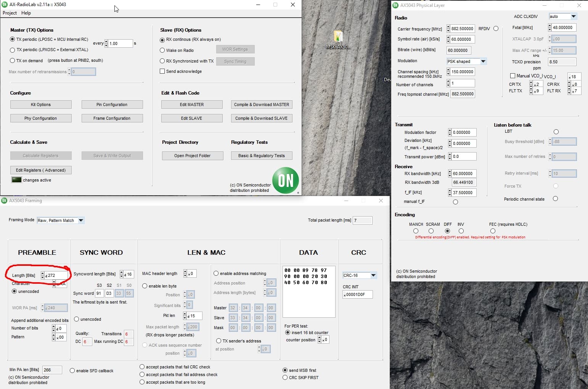Click the AX5043 Physical Layer window icon
The image size is (588, 389).
click(x=395, y=5)
